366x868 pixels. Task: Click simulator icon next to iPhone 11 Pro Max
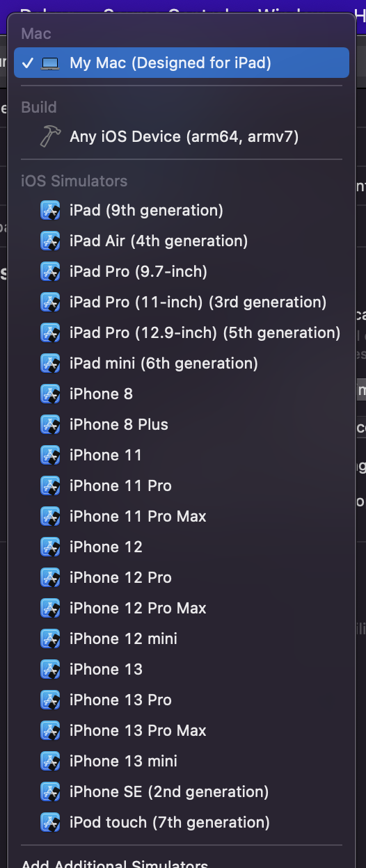pyautogui.click(x=50, y=516)
